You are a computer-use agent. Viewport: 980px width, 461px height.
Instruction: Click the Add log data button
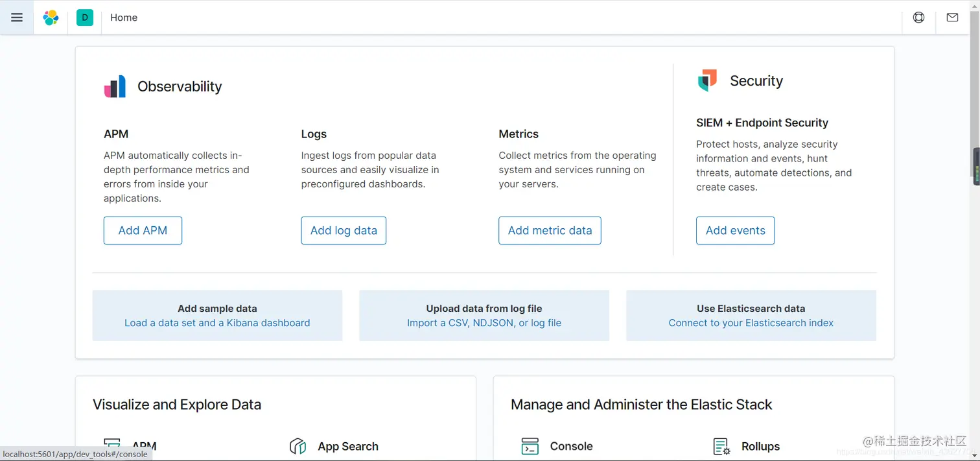click(x=344, y=230)
